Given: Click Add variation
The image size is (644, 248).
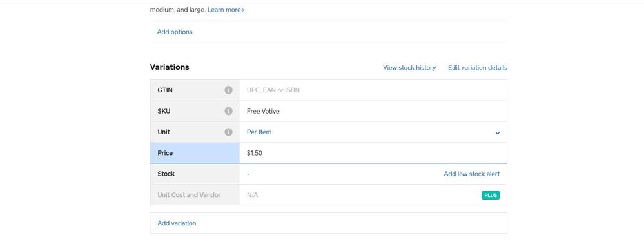Looking at the screenshot, I should click(177, 223).
